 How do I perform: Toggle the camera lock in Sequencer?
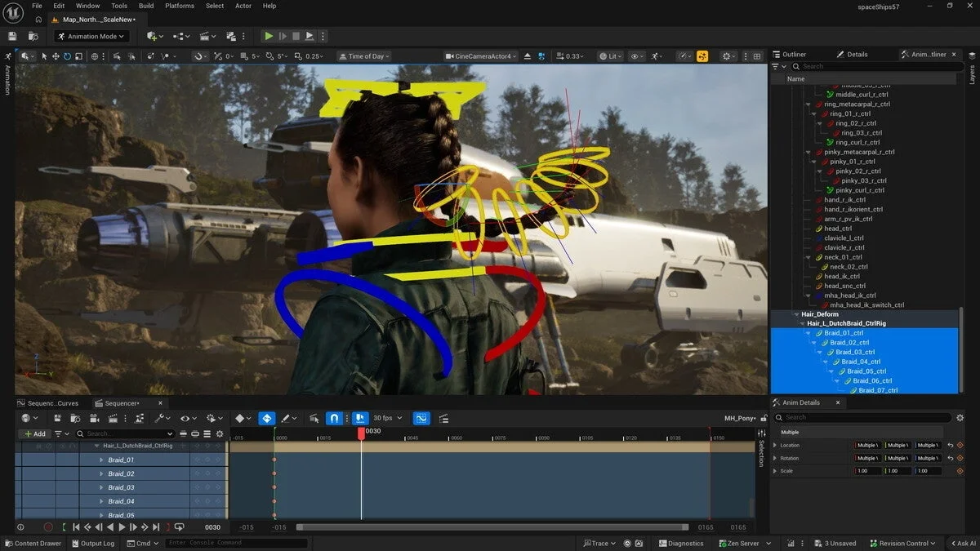pos(360,417)
